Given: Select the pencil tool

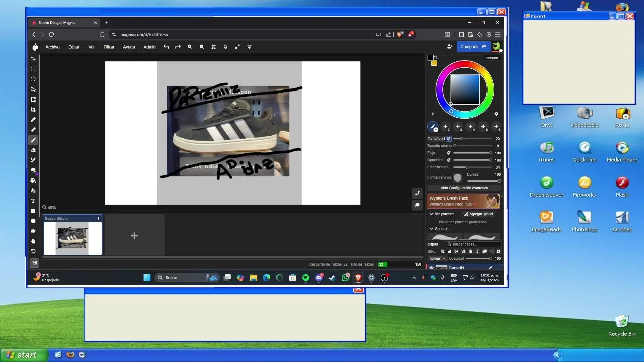Looking at the screenshot, I should [33, 130].
